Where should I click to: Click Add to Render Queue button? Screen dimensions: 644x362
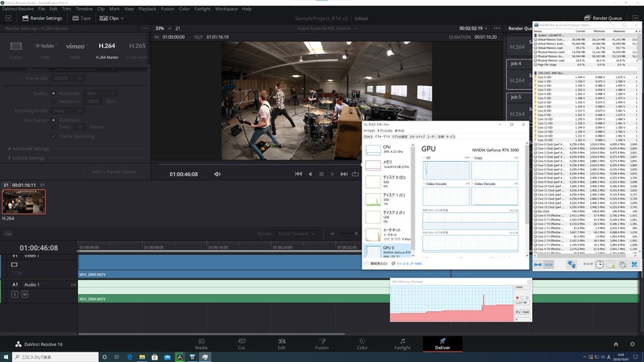pyautogui.click(x=114, y=171)
